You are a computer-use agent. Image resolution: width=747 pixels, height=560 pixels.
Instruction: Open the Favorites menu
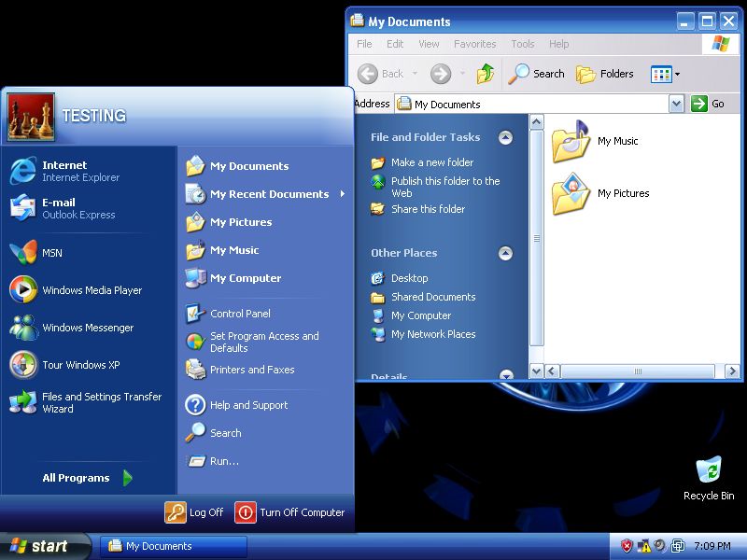coord(475,44)
